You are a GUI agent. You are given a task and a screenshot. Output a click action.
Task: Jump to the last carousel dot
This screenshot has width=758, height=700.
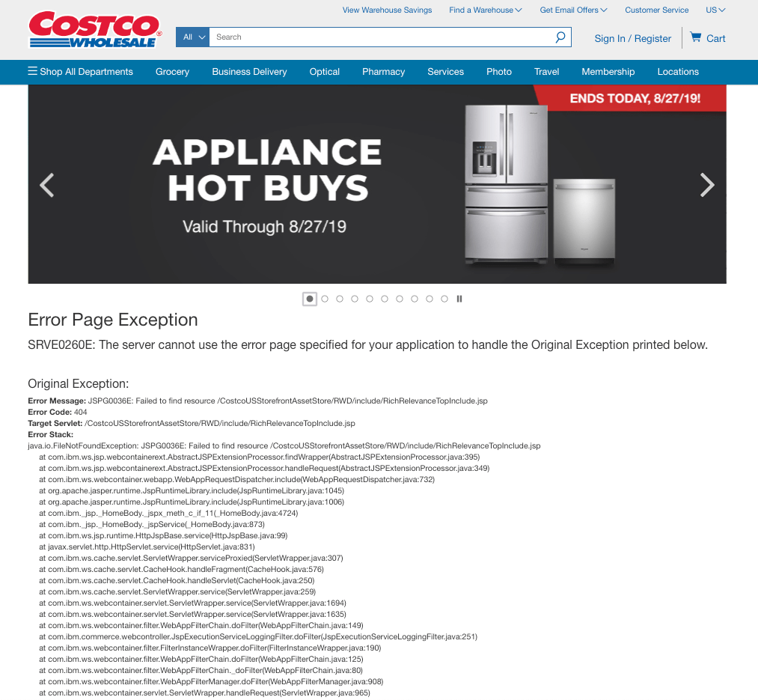[444, 298]
